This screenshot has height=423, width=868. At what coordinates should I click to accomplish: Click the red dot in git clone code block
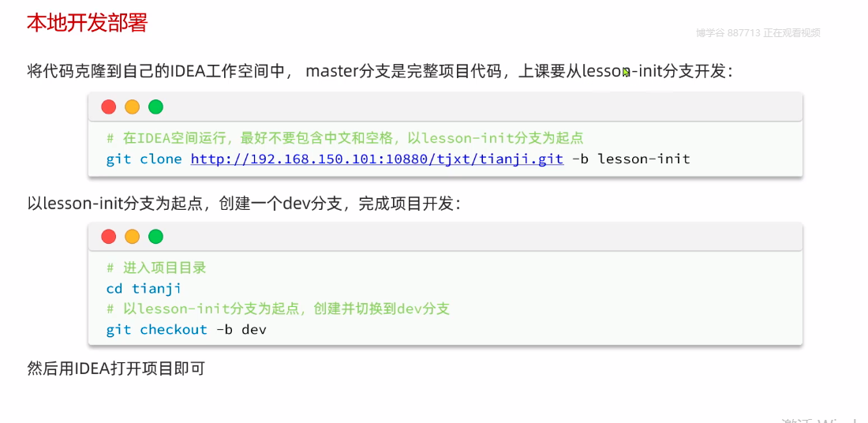point(109,107)
